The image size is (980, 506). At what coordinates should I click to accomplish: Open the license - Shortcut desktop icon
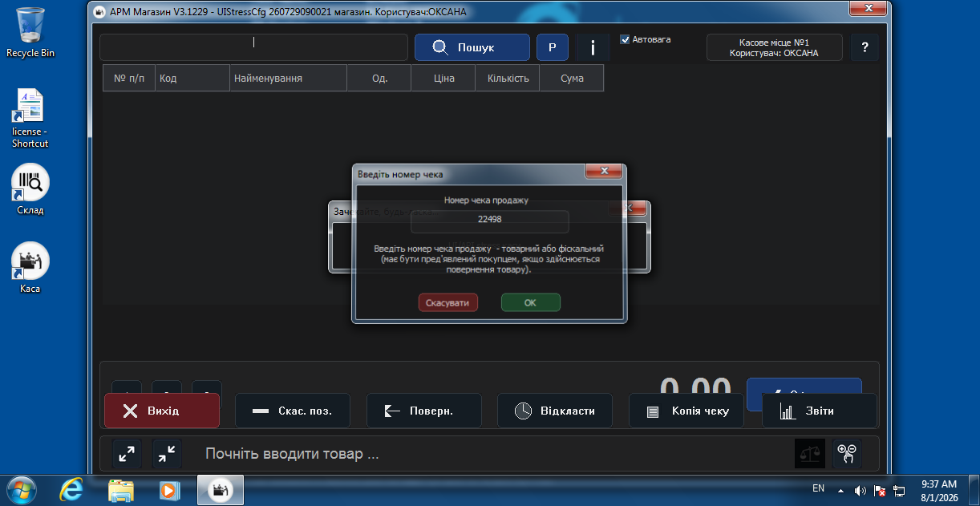[x=30, y=118]
